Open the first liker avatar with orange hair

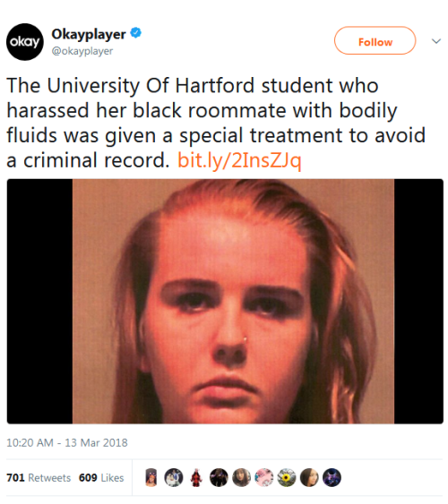coord(151,477)
